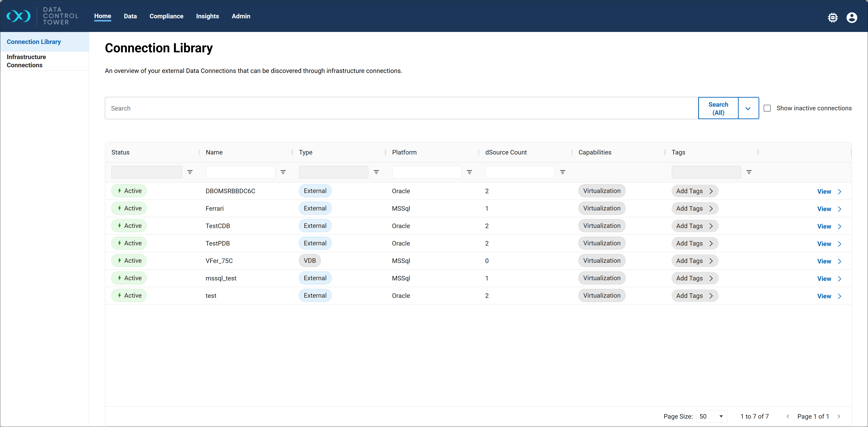Open the Name column filter menu icon
The height and width of the screenshot is (427, 868).
click(x=283, y=172)
